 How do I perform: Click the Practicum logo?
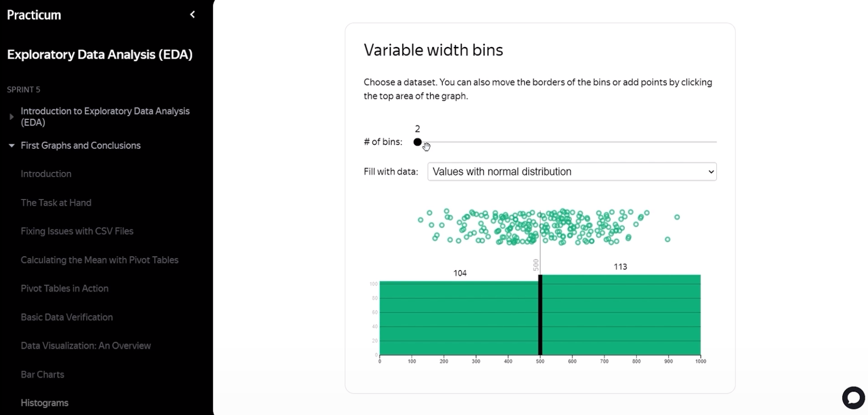coord(34,15)
